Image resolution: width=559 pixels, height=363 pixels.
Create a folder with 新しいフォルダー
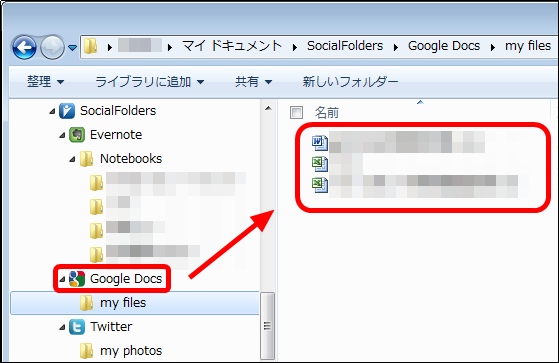click(x=350, y=82)
